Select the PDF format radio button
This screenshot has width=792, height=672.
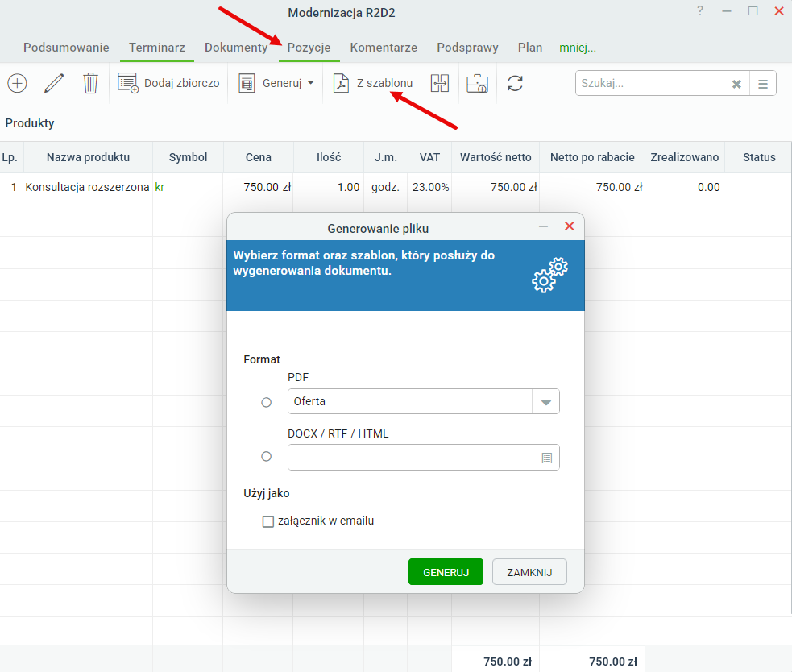point(266,402)
